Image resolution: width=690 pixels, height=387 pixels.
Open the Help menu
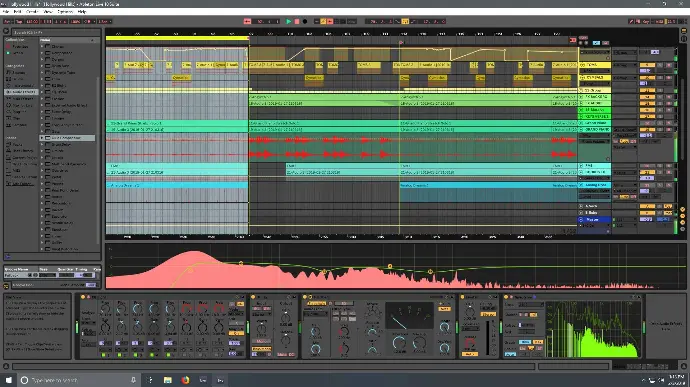[82, 11]
